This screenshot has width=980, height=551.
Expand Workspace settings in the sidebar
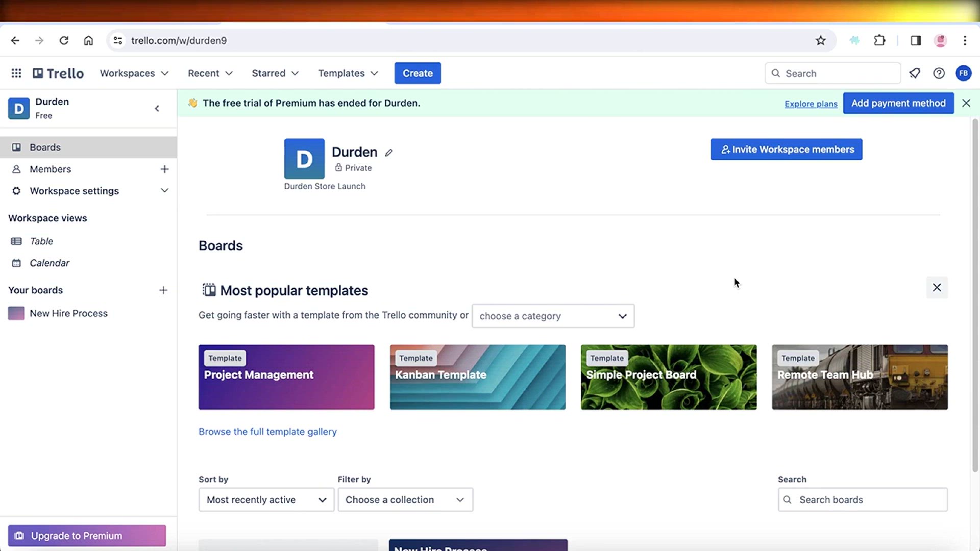click(x=88, y=191)
